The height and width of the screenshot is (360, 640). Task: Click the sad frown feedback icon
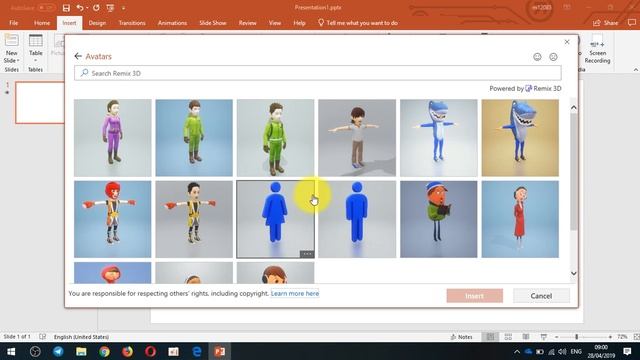[553, 57]
